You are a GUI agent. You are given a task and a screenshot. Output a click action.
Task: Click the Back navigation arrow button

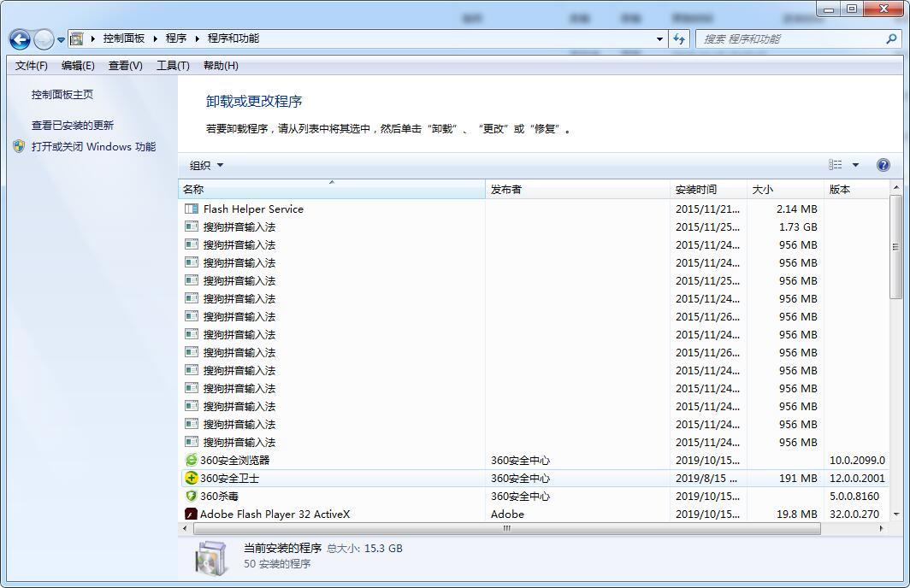(x=21, y=39)
